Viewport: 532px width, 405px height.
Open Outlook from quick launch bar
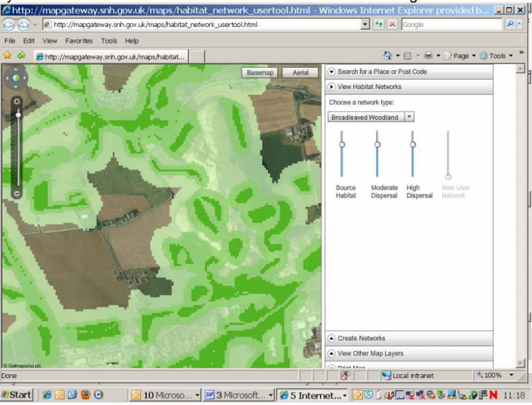click(x=60, y=395)
